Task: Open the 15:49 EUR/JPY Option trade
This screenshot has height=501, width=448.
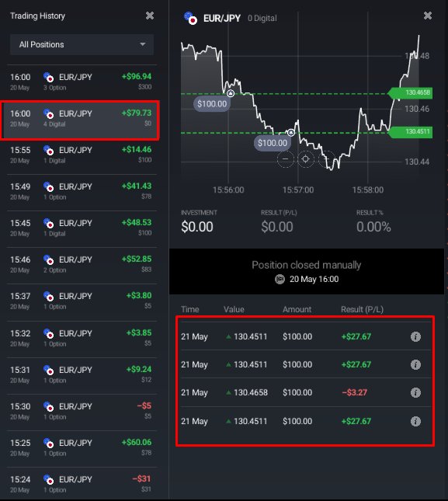Action: (82, 192)
